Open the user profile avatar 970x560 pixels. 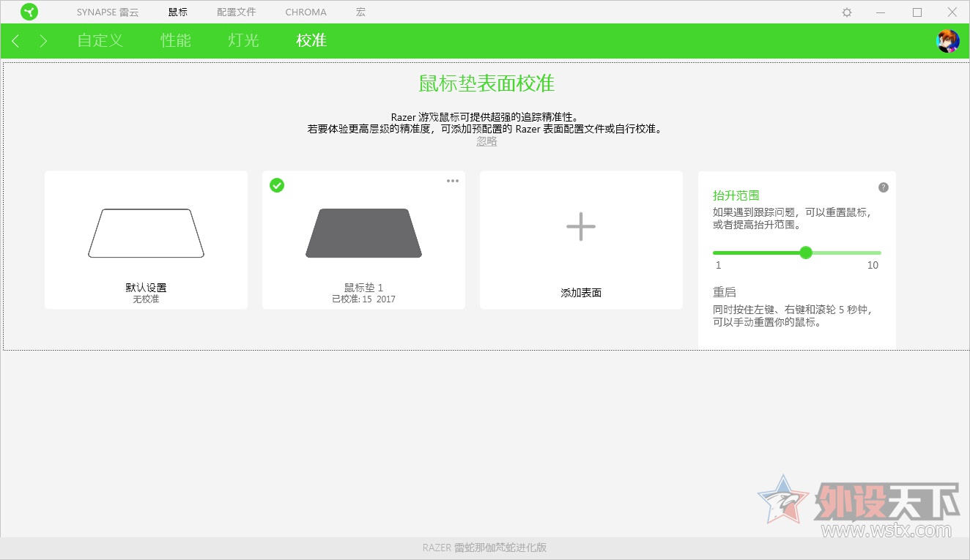coord(947,40)
